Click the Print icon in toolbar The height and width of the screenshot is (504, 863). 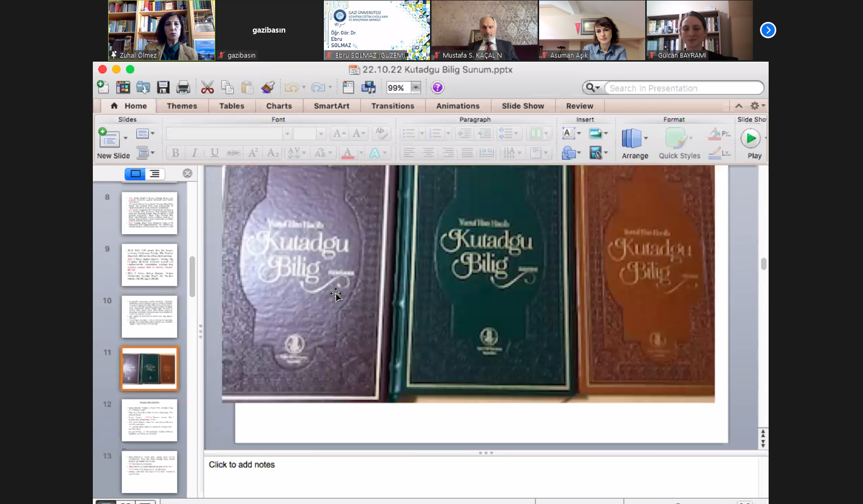coord(183,88)
